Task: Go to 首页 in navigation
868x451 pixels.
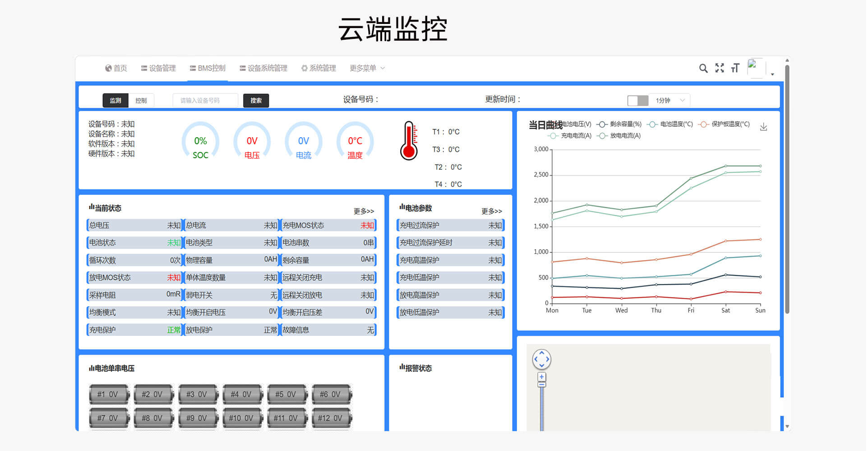Action: pyautogui.click(x=116, y=68)
